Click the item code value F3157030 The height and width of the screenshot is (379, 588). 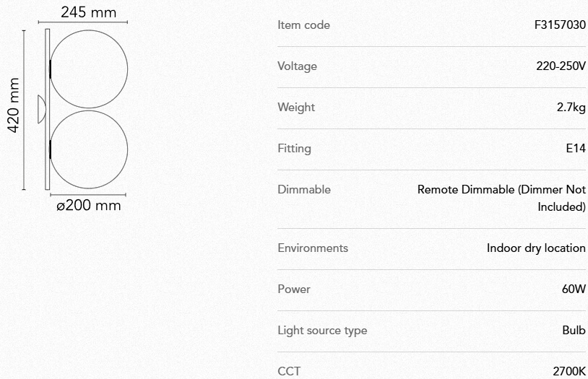pos(560,25)
